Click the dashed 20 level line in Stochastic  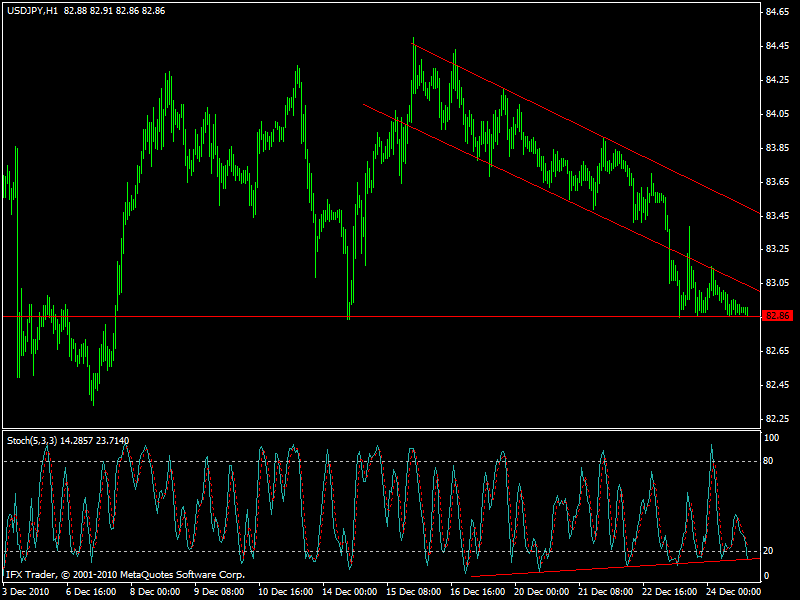[x=300, y=551]
